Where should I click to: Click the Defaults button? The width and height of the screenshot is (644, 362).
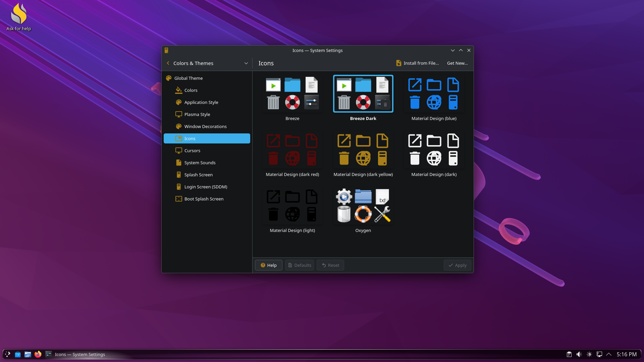click(300, 265)
